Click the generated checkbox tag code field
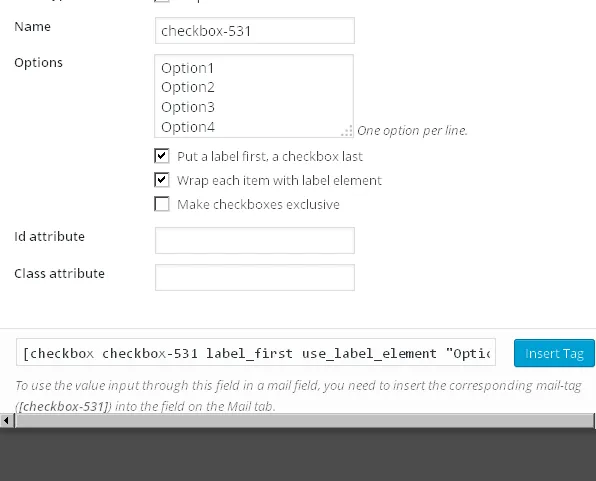 click(256, 352)
